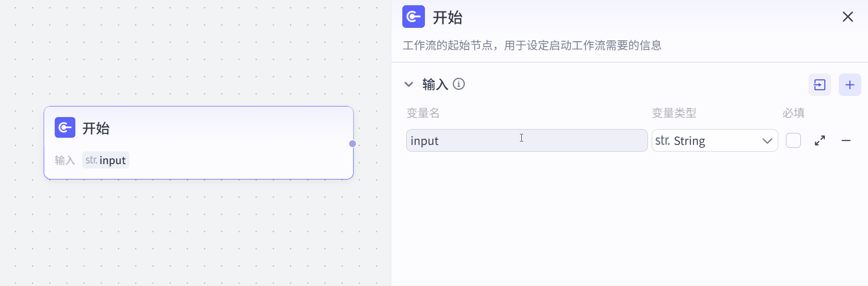Open the import variables icon above 必填 column
This screenshot has height=286, width=868.
[x=820, y=84]
